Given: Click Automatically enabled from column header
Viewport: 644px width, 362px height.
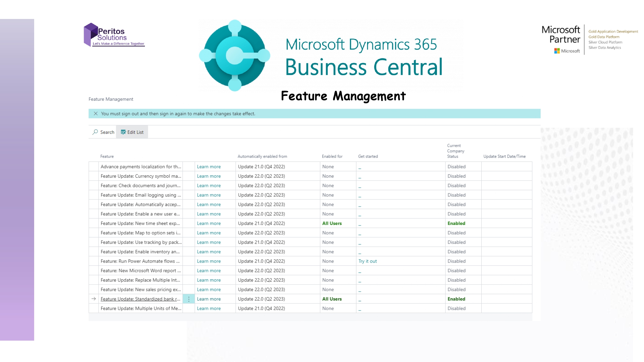Looking at the screenshot, I should (262, 156).
